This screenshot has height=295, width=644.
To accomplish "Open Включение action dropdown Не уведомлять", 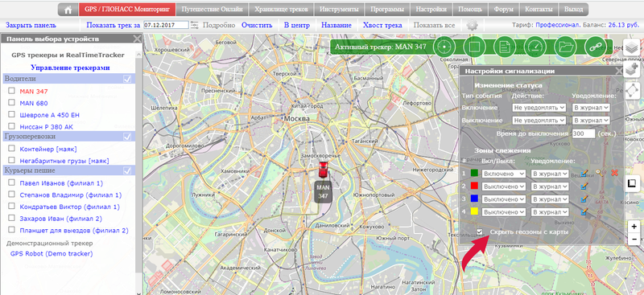I will [539, 108].
